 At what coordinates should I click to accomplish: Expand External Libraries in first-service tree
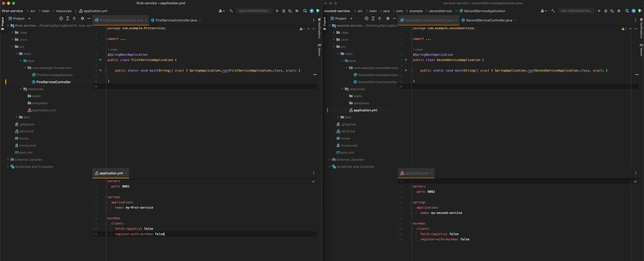coord(8,159)
